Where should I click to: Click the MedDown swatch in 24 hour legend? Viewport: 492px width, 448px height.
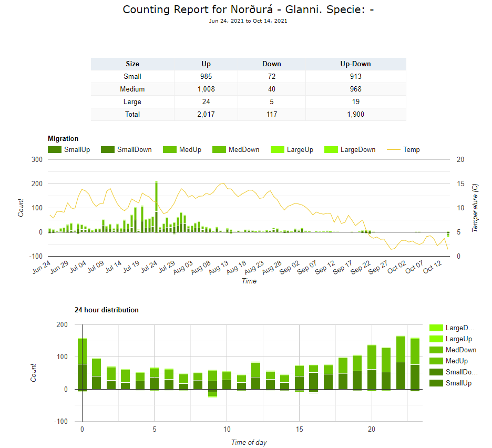[x=436, y=350]
